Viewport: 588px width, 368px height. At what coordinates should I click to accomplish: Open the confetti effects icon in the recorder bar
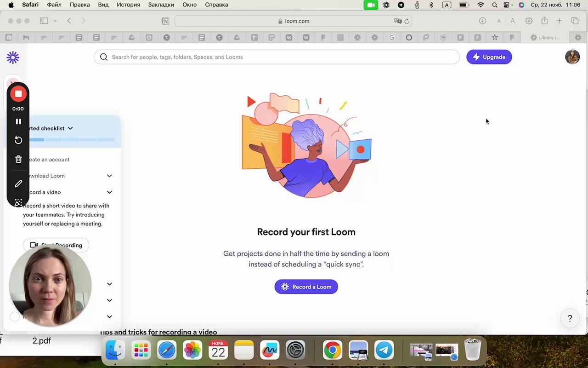tap(18, 202)
